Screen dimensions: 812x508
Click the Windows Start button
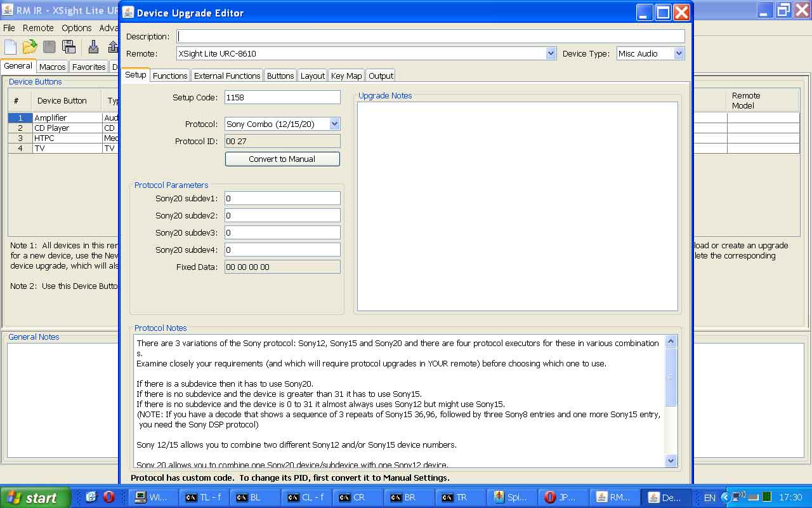(33, 497)
